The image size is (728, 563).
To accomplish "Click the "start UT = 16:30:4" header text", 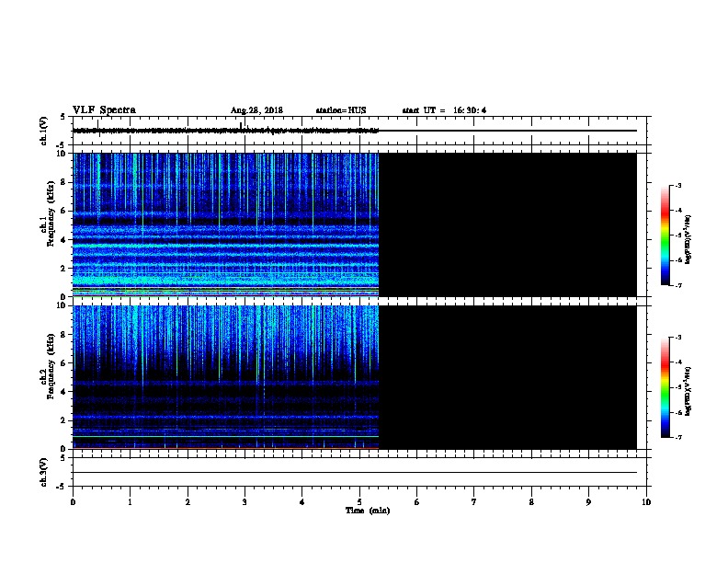I will (444, 110).
